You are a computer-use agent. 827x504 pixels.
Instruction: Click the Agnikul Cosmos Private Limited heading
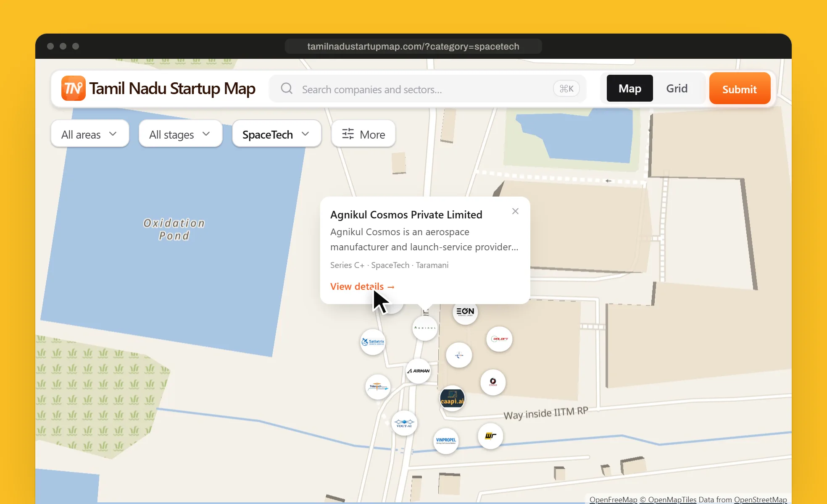coord(406,215)
